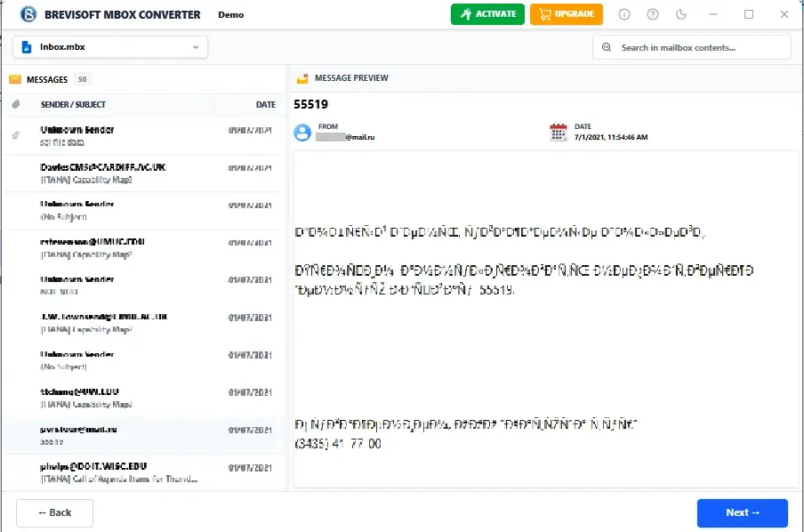Maximize the MBOX Converter window

[x=749, y=14]
